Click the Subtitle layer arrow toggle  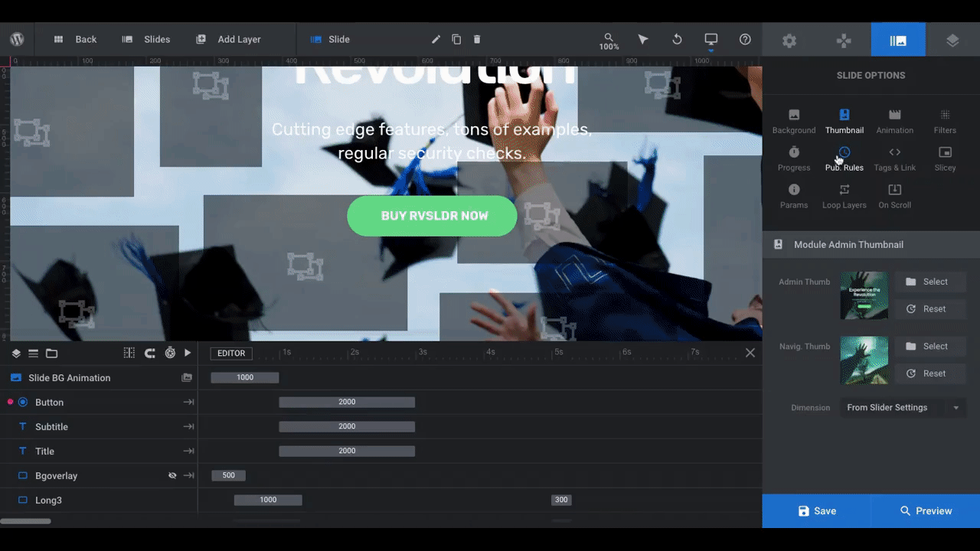pos(188,426)
